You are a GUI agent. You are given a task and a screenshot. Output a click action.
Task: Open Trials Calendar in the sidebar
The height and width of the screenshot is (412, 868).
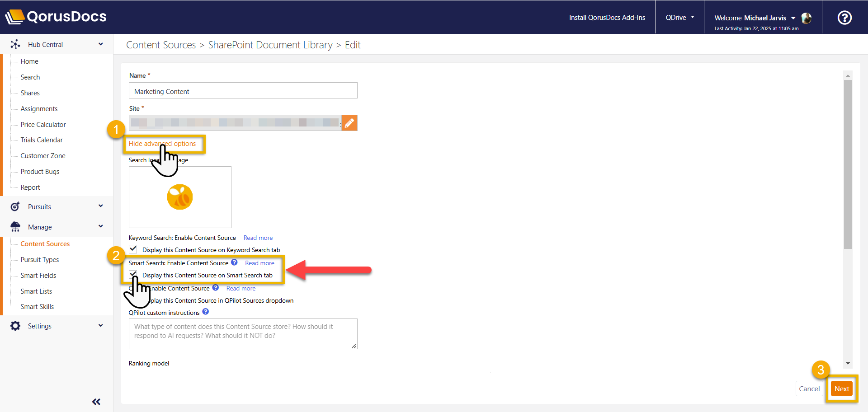(x=42, y=140)
